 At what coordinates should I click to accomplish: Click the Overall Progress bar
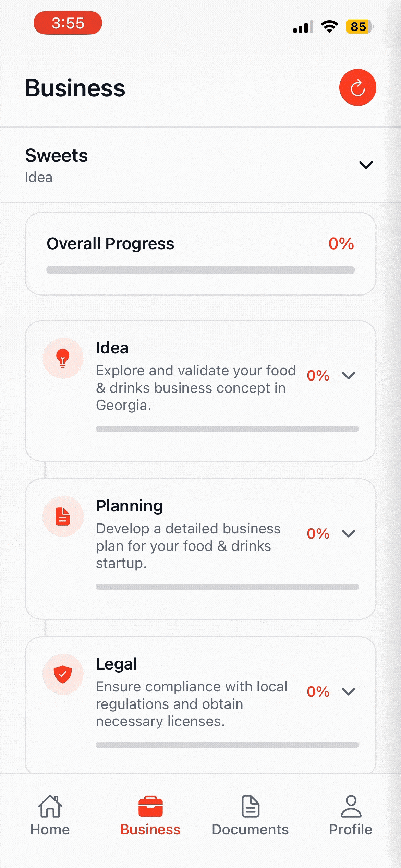(x=200, y=270)
